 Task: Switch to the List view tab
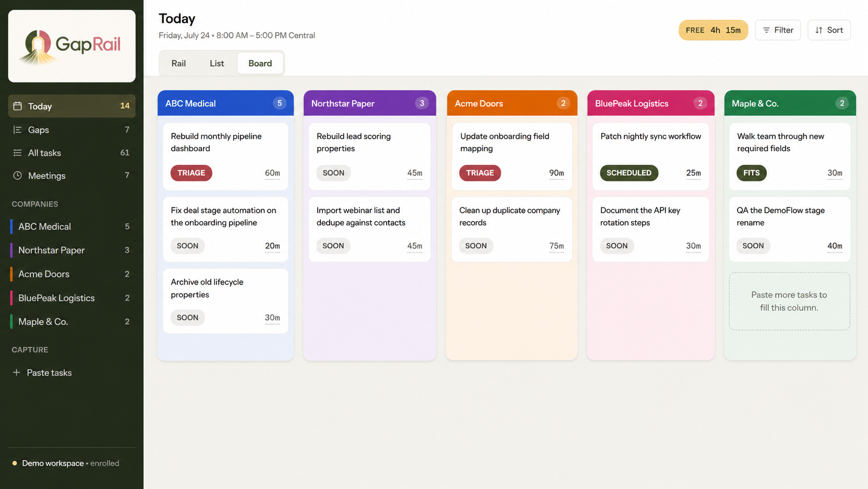click(x=217, y=63)
